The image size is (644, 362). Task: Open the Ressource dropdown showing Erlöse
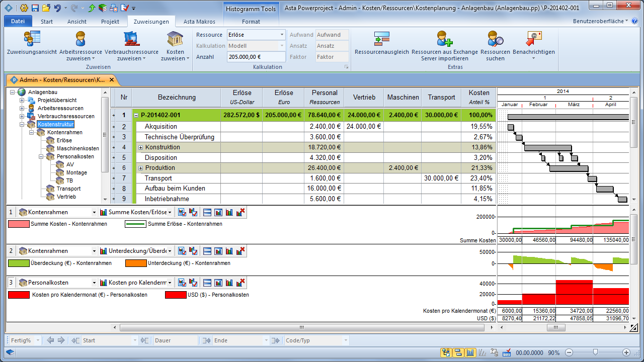coord(282,35)
